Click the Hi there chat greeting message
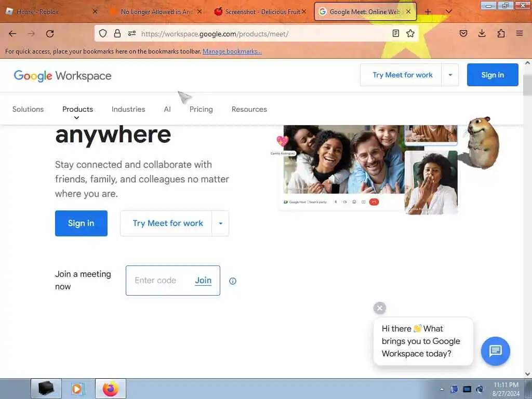Image resolution: width=532 pixels, height=399 pixels. pyautogui.click(x=423, y=341)
